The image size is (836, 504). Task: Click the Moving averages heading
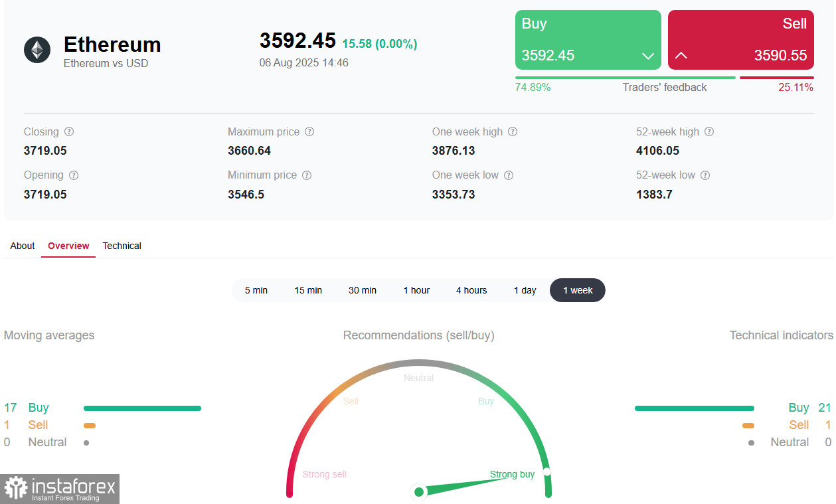click(49, 335)
